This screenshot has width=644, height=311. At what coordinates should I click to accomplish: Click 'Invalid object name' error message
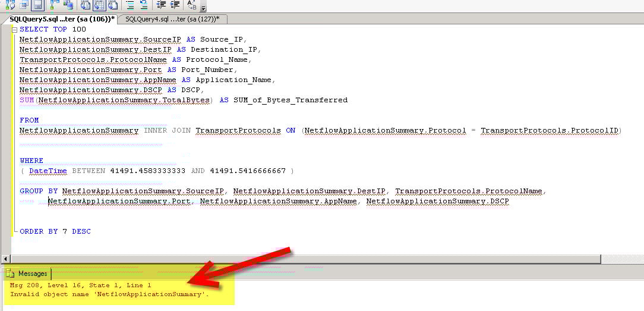point(109,294)
